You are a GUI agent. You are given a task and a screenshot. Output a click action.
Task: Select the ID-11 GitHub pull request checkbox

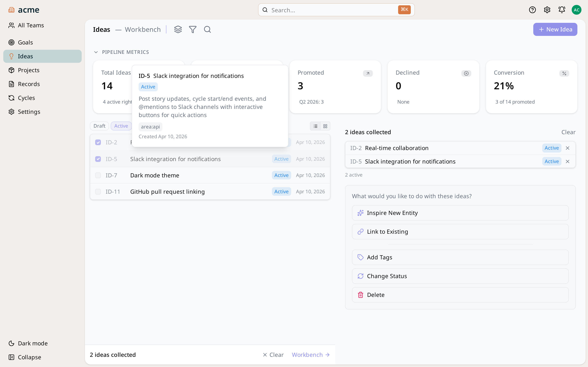98,191
